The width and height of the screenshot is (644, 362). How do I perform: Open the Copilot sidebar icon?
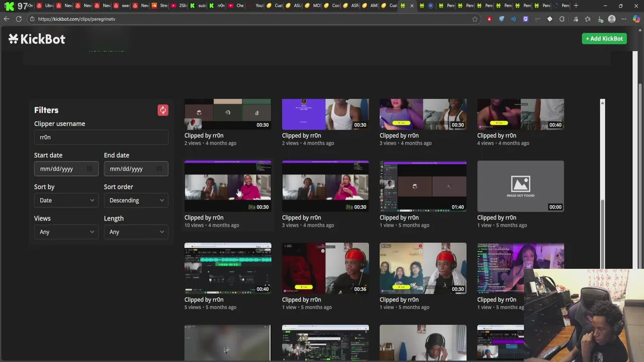[636, 19]
